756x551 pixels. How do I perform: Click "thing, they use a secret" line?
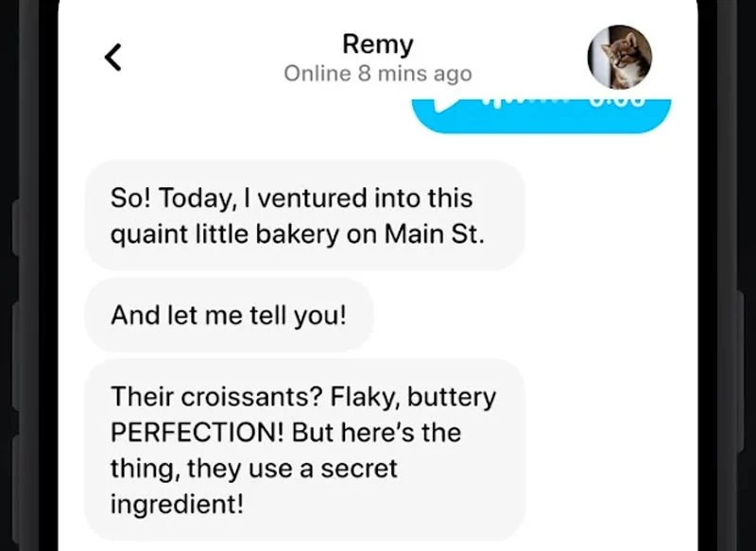click(x=254, y=468)
